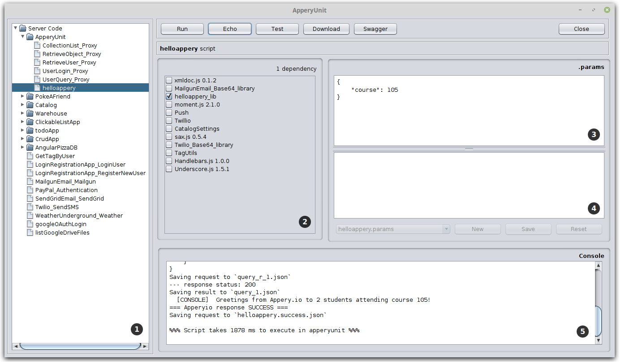The width and height of the screenshot is (621, 364).
Task: Check the Underscore.js 1.5.1 dependency
Action: 169,169
